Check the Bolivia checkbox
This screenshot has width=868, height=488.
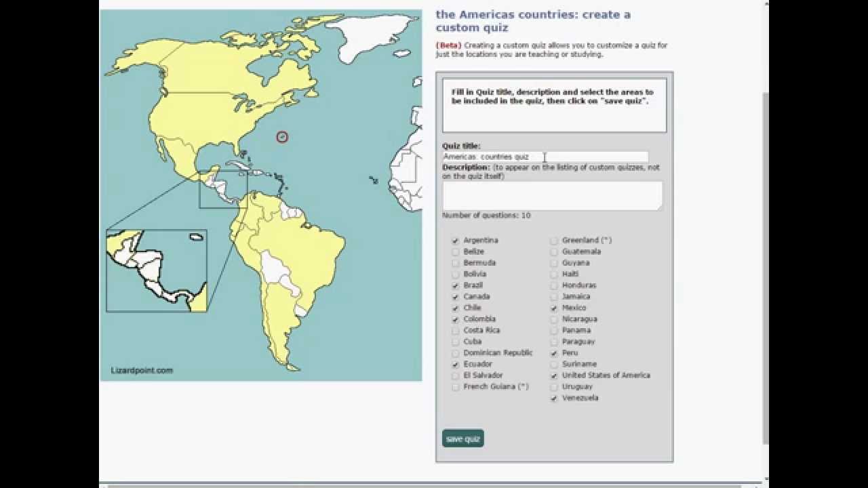point(456,274)
